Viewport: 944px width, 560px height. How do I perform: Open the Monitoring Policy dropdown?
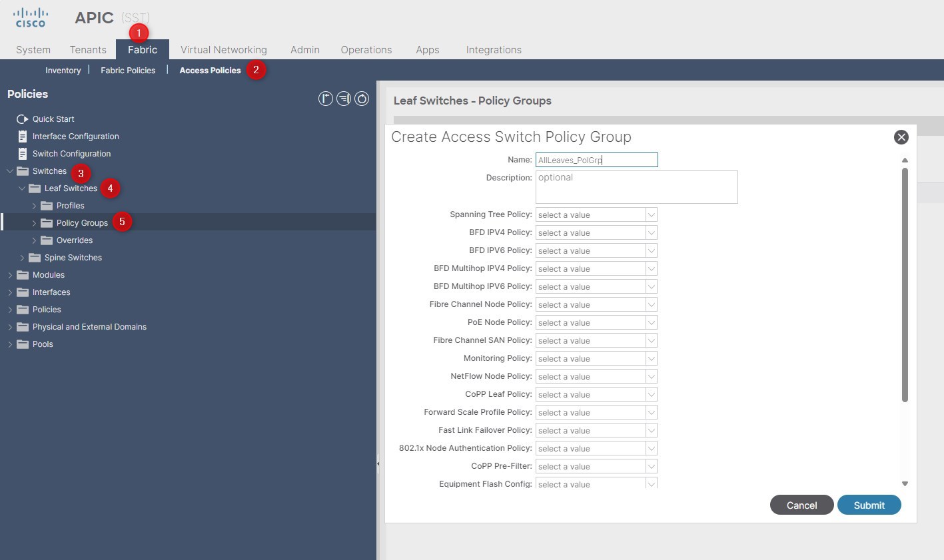coord(651,359)
